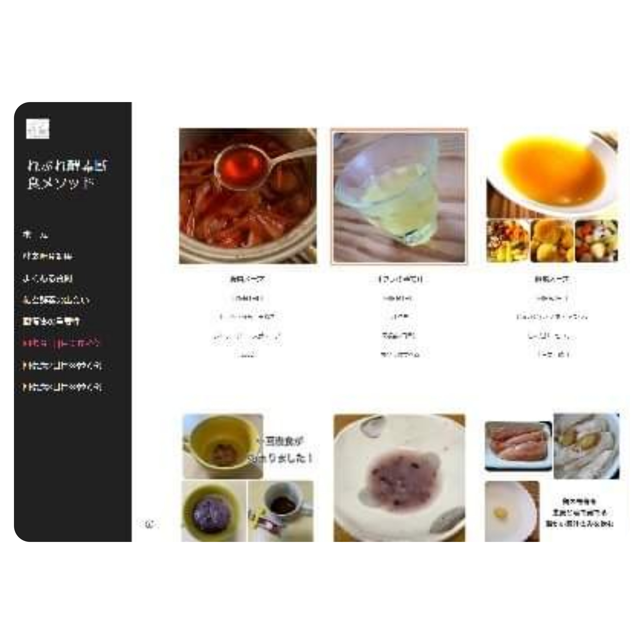Click the steamed chicken with ginger photo

click(587, 446)
